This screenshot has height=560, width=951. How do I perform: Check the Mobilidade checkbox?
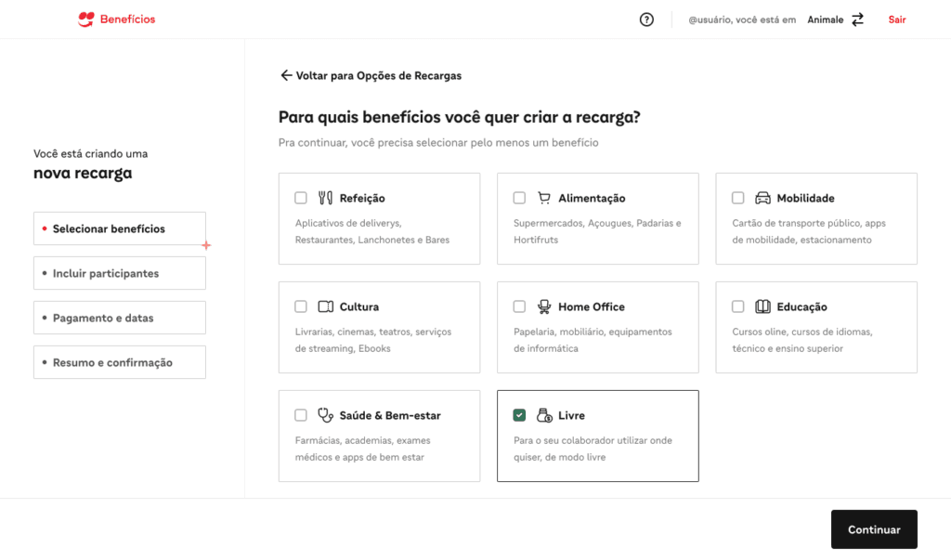coord(737,198)
